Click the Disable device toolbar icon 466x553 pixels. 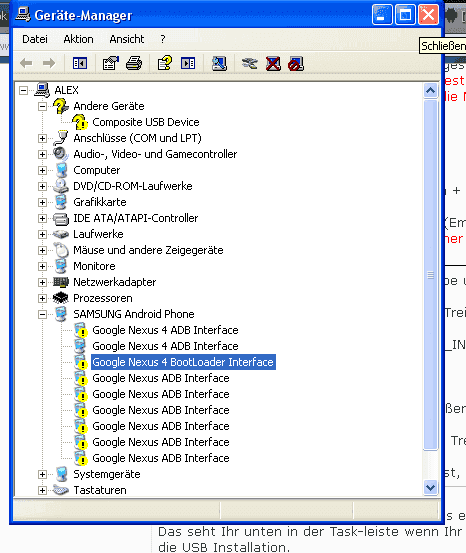tap(296, 64)
